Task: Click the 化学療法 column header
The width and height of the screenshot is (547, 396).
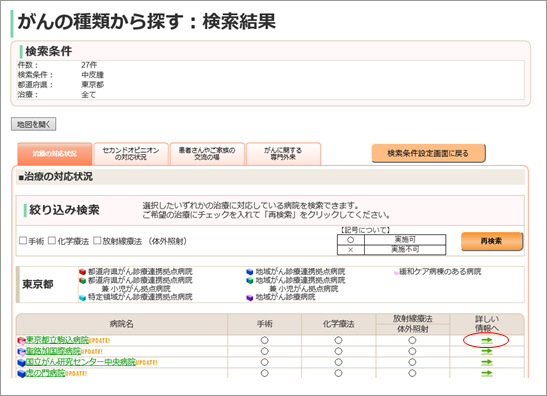Action: pyautogui.click(x=339, y=324)
